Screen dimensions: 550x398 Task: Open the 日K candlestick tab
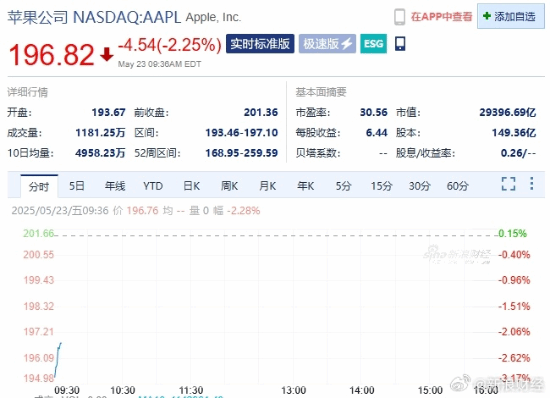192,185
